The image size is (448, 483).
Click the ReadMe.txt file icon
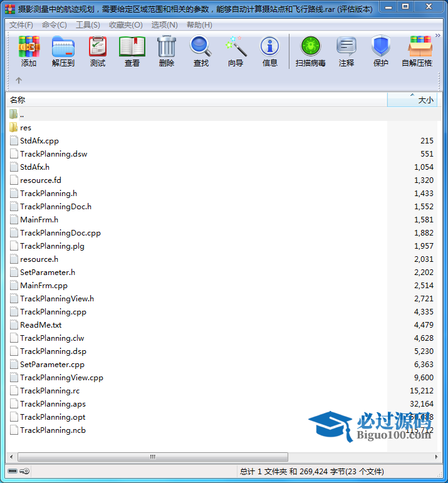14,325
